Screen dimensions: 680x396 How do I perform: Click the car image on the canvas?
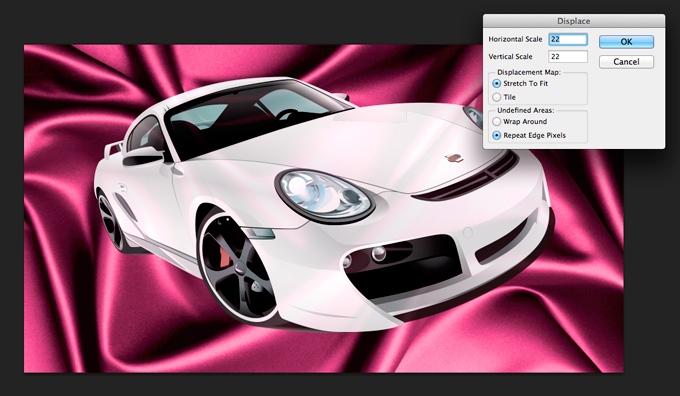pos(323,204)
